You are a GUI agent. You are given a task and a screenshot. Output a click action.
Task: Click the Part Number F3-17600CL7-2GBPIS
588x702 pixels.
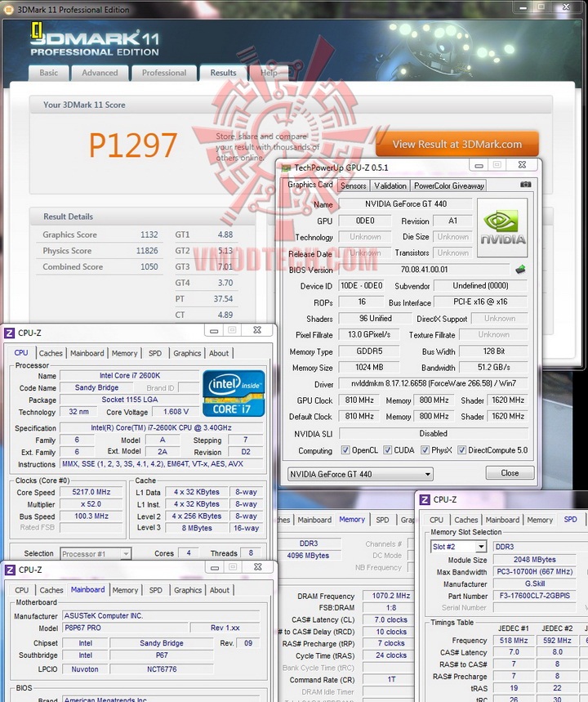534,596
